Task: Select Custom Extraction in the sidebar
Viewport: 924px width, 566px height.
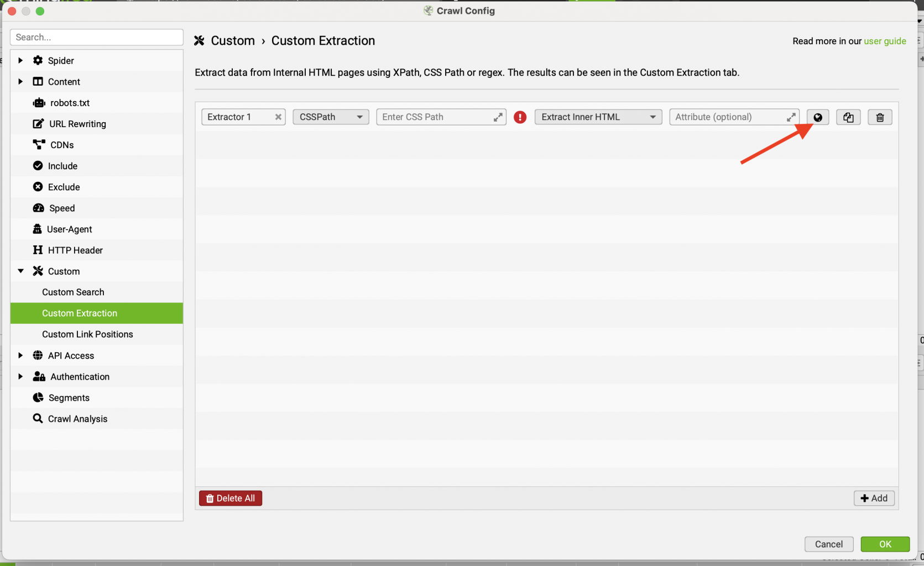Action: point(97,313)
